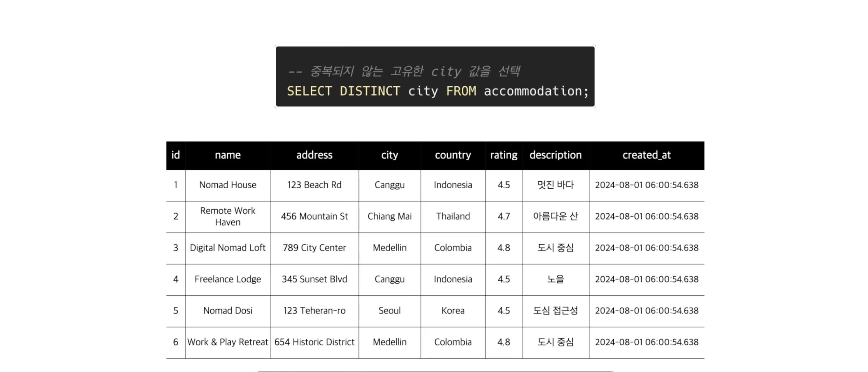Click the FROM keyword in the query

pos(461,91)
